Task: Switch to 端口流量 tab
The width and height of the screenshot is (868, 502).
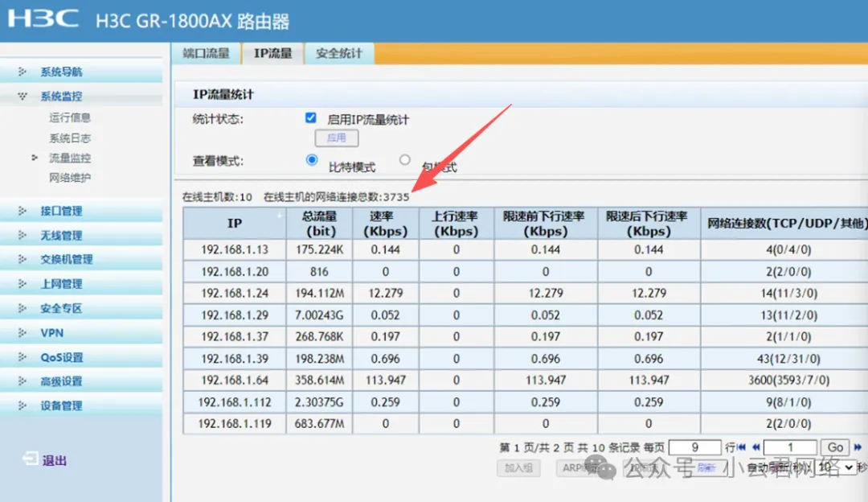Action: 206,53
